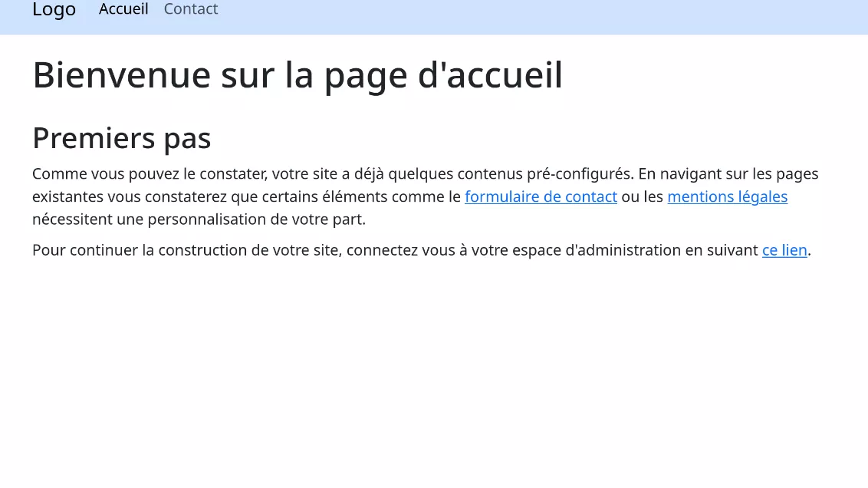
Task: Click the Logo brand link
Action: (x=54, y=9)
